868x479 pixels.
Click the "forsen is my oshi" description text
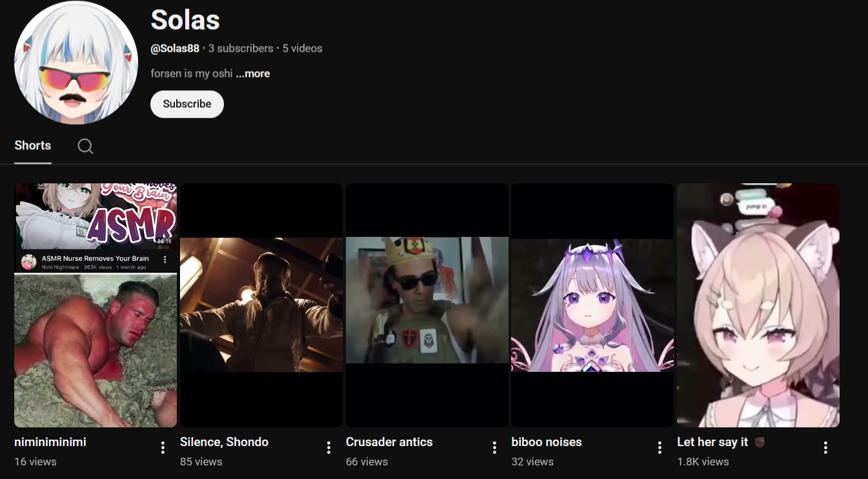(x=192, y=74)
